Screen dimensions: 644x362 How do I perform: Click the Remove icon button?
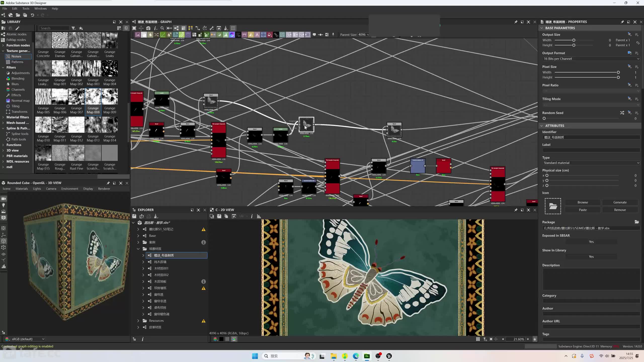tap(620, 210)
